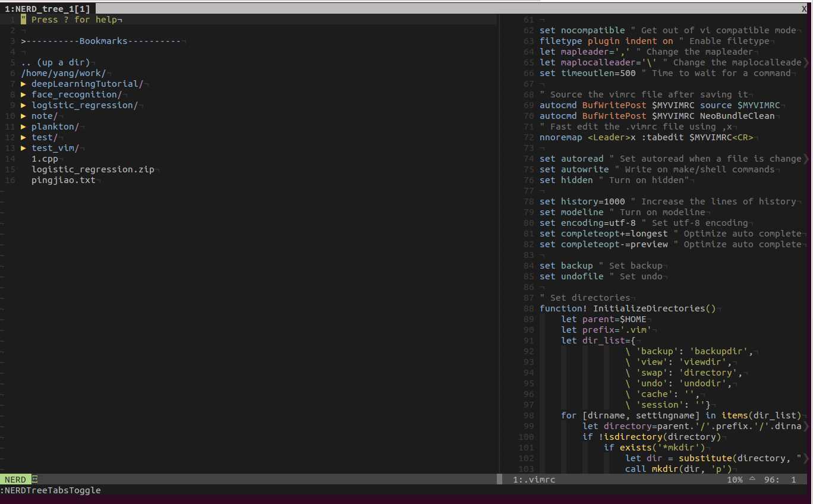The width and height of the screenshot is (813, 504).
Task: Click the 'let parent=$HOME' line
Action: [x=604, y=319]
